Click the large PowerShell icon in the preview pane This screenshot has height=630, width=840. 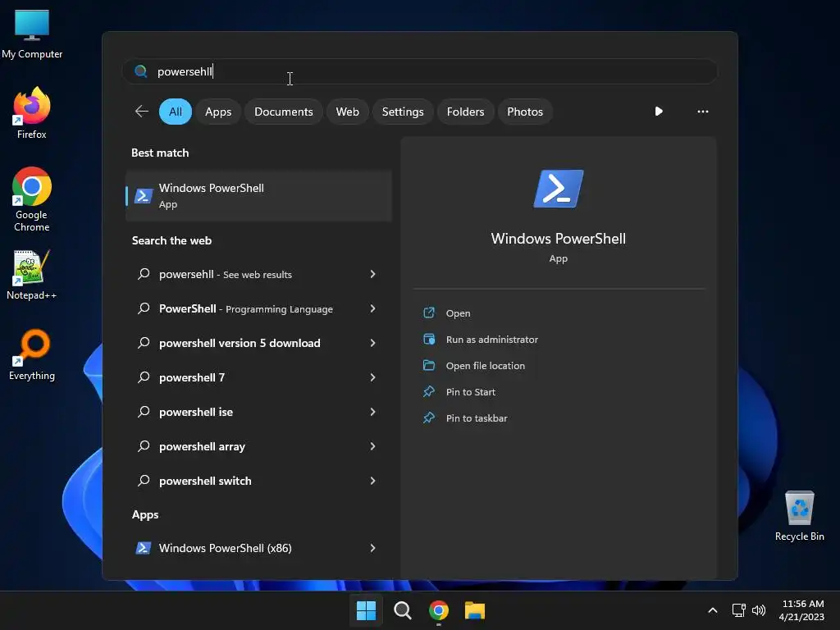coord(558,189)
